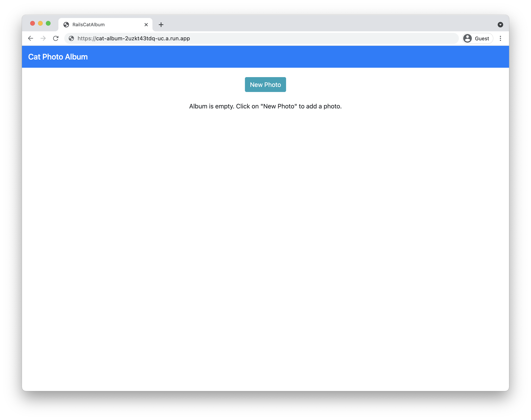
Task: Click the New Photo button
Action: 265,84
